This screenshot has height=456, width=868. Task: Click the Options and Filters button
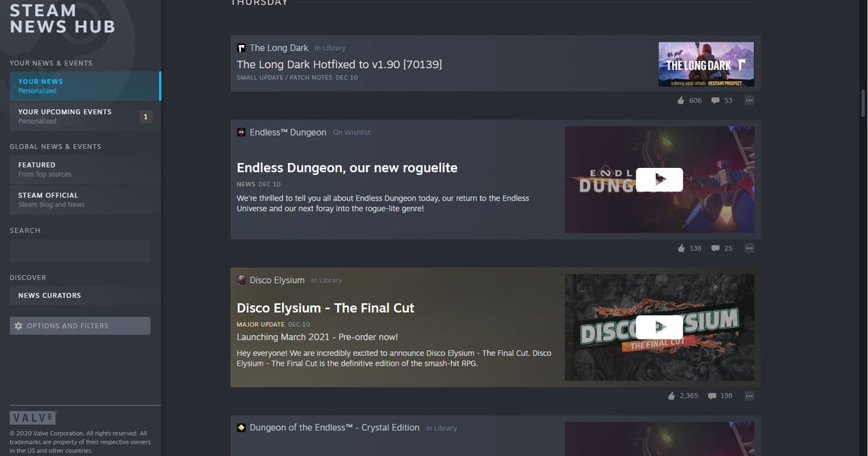point(80,326)
